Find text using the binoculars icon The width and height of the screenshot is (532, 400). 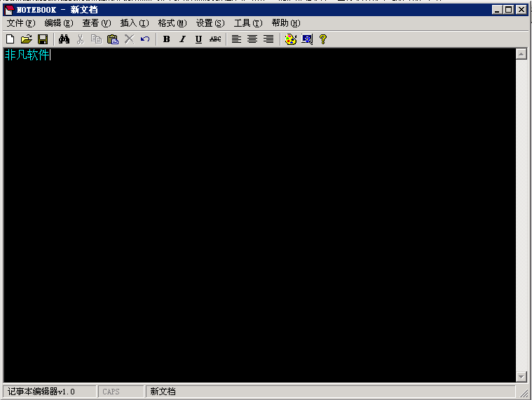(64, 39)
